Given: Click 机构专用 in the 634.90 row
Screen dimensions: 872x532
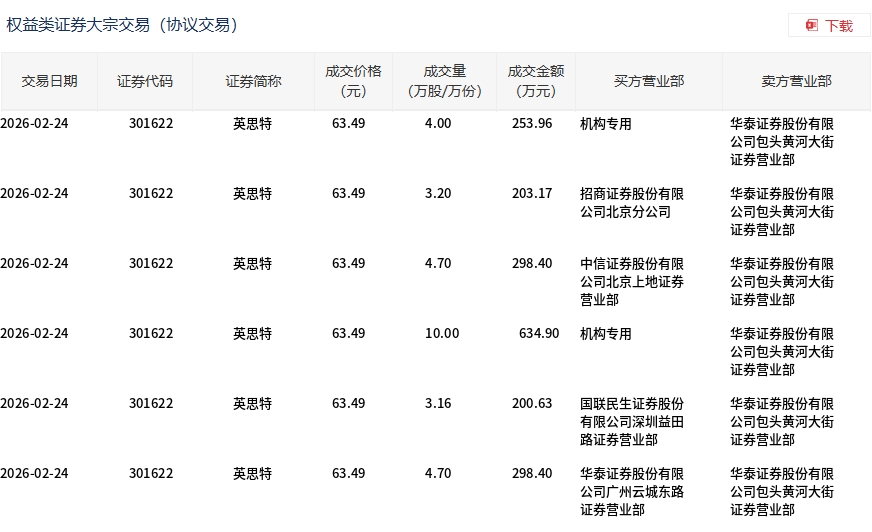Looking at the screenshot, I should 606,334.
